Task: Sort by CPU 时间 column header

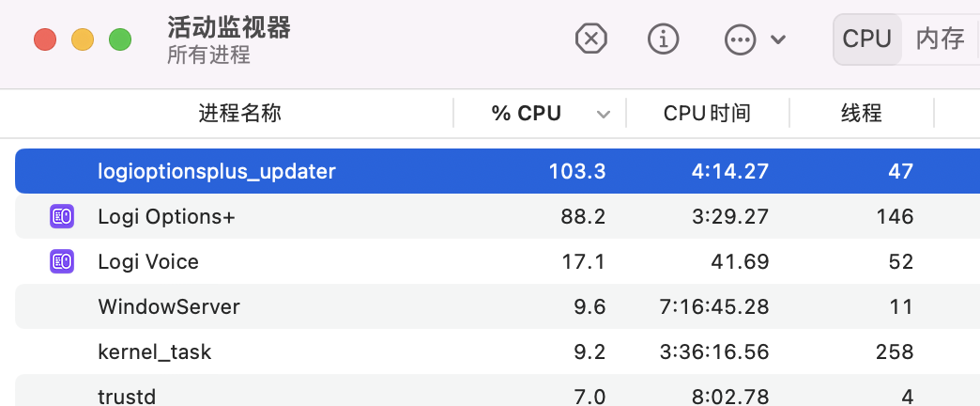Action: [706, 114]
